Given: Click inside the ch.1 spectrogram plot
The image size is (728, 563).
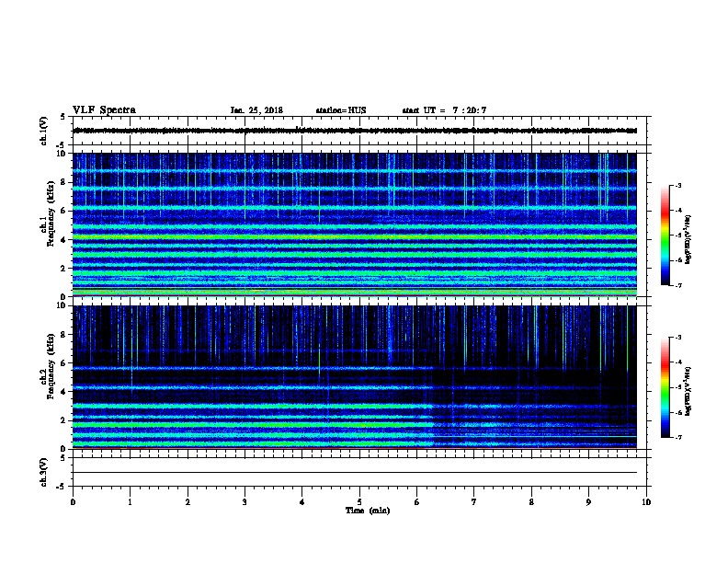Looking at the screenshot, I should click(355, 224).
